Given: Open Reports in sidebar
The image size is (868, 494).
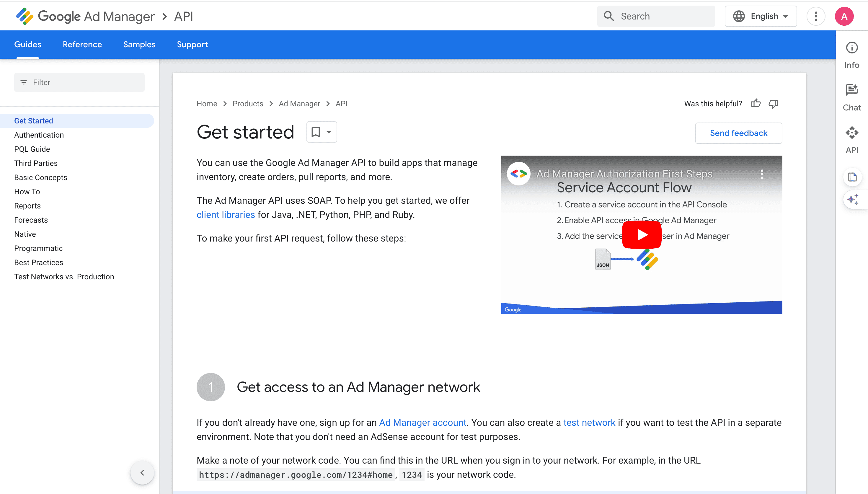Looking at the screenshot, I should [27, 206].
